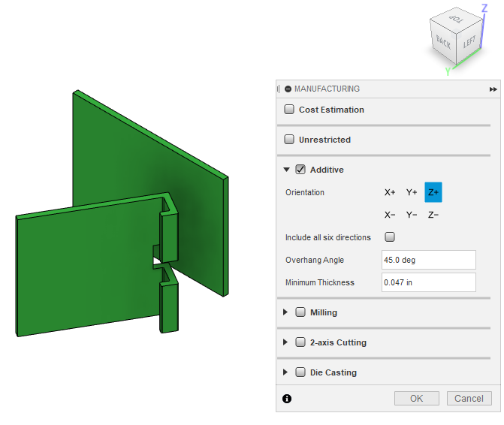Choose the X+ orientation
This screenshot has height=425, width=504.
coord(390,192)
